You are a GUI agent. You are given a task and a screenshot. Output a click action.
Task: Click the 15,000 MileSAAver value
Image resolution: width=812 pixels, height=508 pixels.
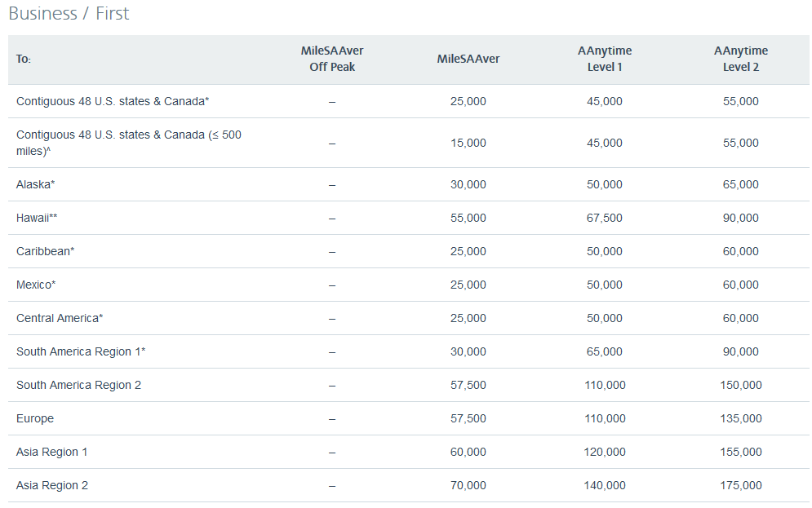(468, 144)
